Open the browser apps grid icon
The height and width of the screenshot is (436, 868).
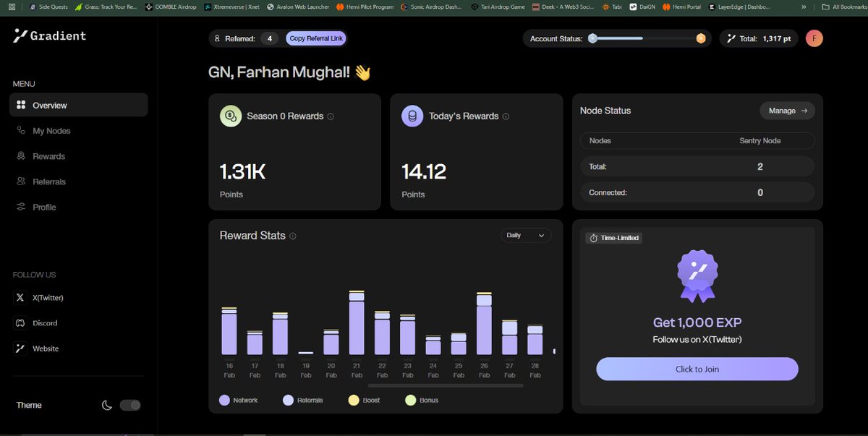[x=11, y=7]
